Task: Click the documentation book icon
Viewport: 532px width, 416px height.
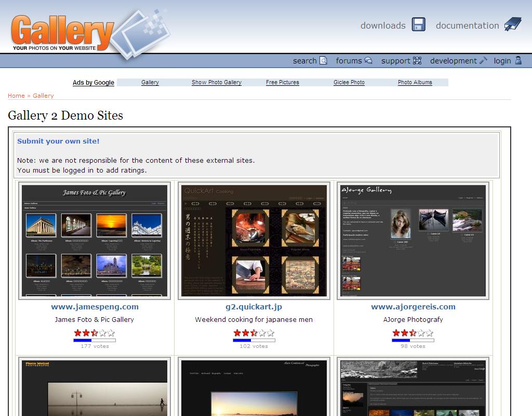Action: [513, 24]
